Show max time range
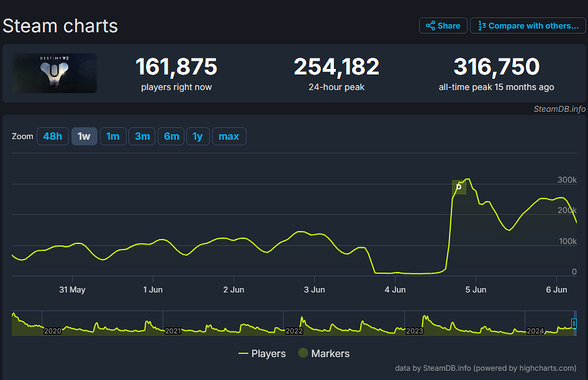588x380 pixels. 228,136
